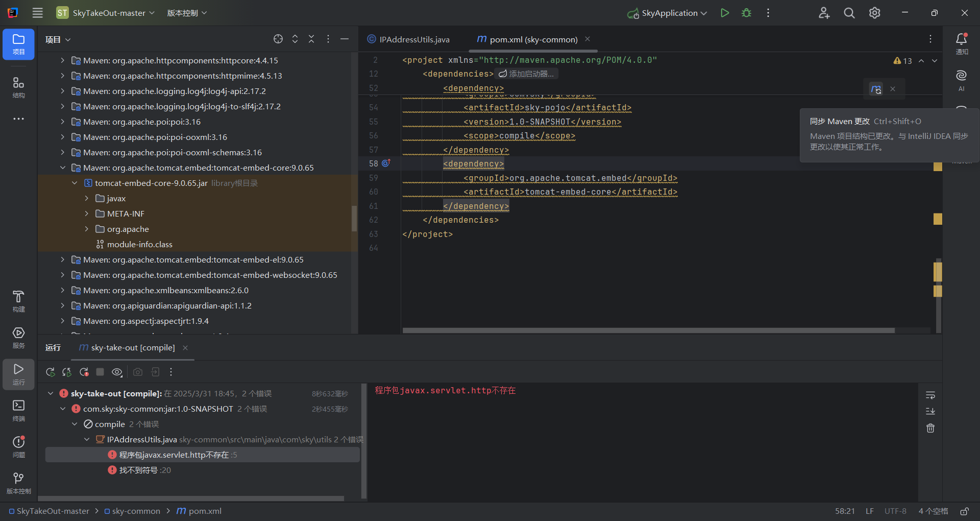Expand the javax folder
The width and height of the screenshot is (980, 521).
tap(86, 198)
